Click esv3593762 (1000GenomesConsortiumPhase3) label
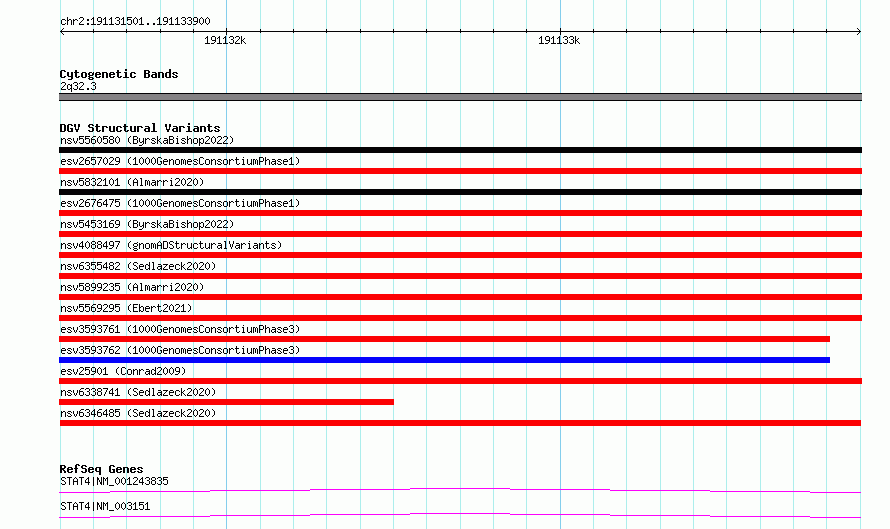The height and width of the screenshot is (529, 890). coord(180,350)
